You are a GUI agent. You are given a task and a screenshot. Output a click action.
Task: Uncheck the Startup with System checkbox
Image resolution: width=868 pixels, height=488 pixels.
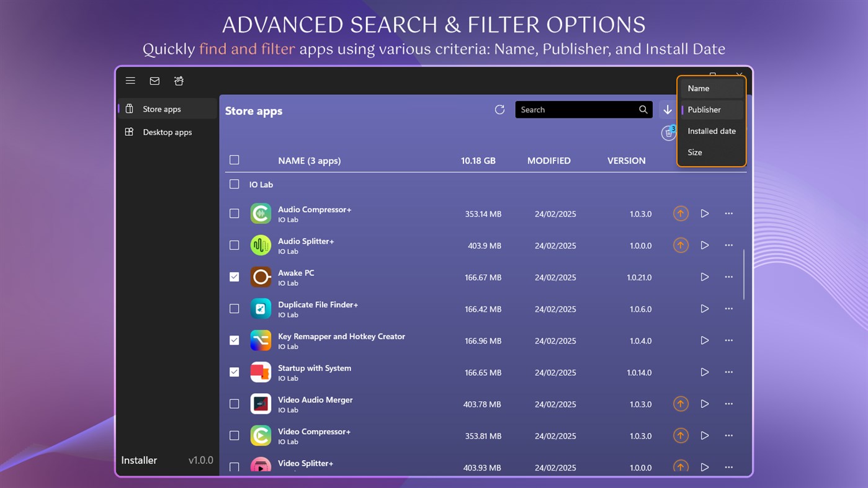tap(235, 372)
